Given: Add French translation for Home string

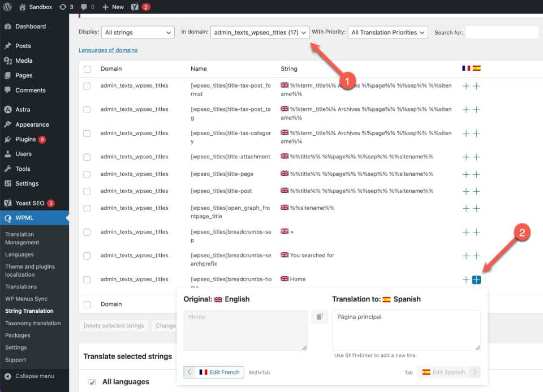Looking at the screenshot, I should tap(466, 279).
